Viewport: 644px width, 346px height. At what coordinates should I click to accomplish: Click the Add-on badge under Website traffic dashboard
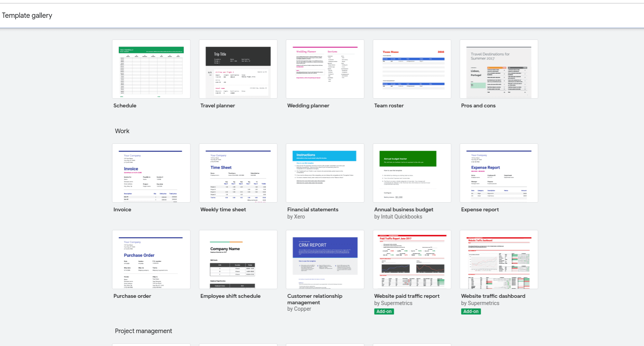[471, 311]
